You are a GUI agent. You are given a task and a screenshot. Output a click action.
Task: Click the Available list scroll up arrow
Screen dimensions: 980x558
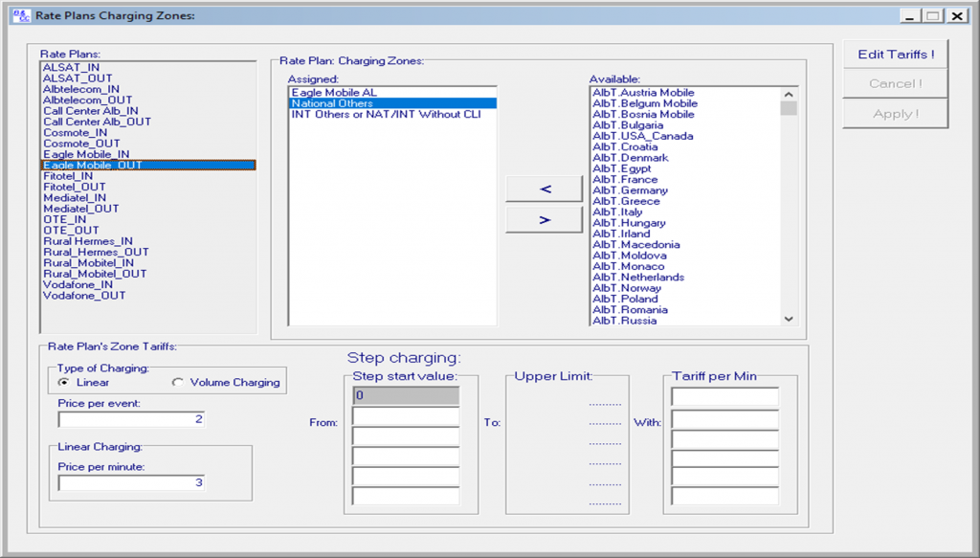pos(789,95)
